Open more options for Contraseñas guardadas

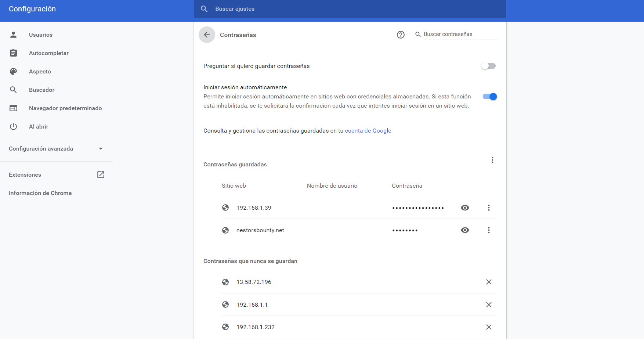492,160
